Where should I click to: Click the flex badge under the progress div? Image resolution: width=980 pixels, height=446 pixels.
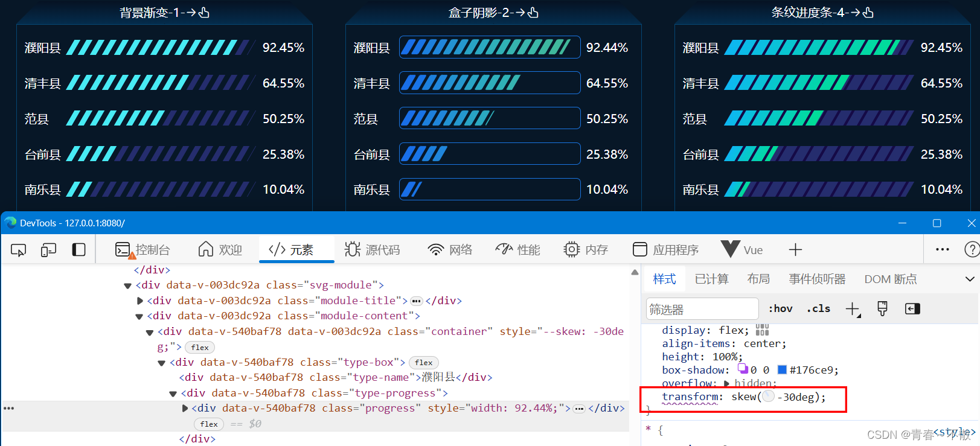(209, 424)
